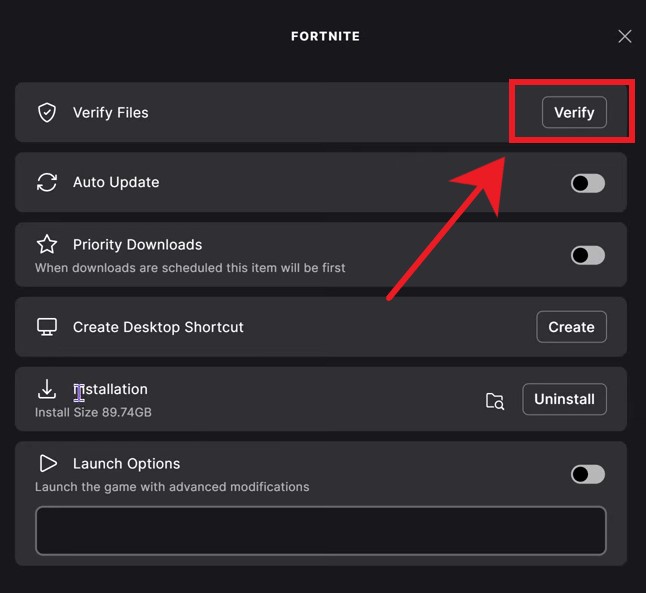The width and height of the screenshot is (646, 593).
Task: Click the Create Desktop Shortcut label
Action: pos(158,327)
